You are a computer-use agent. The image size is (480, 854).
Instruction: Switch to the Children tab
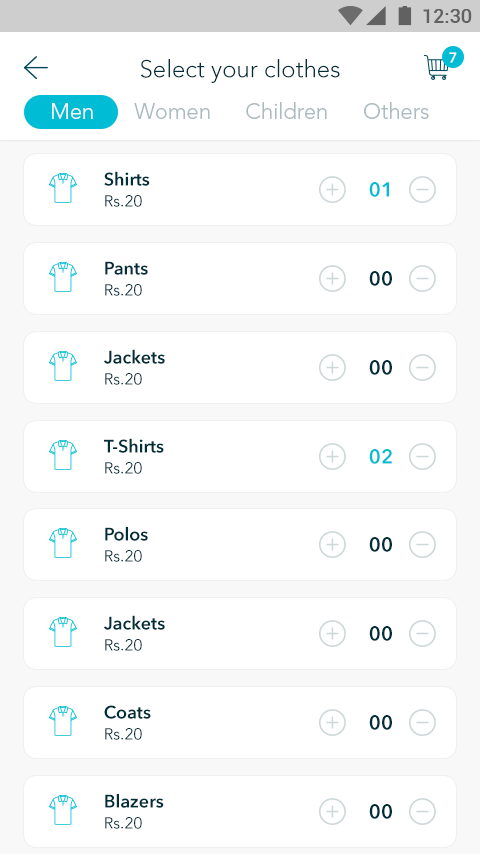287,112
